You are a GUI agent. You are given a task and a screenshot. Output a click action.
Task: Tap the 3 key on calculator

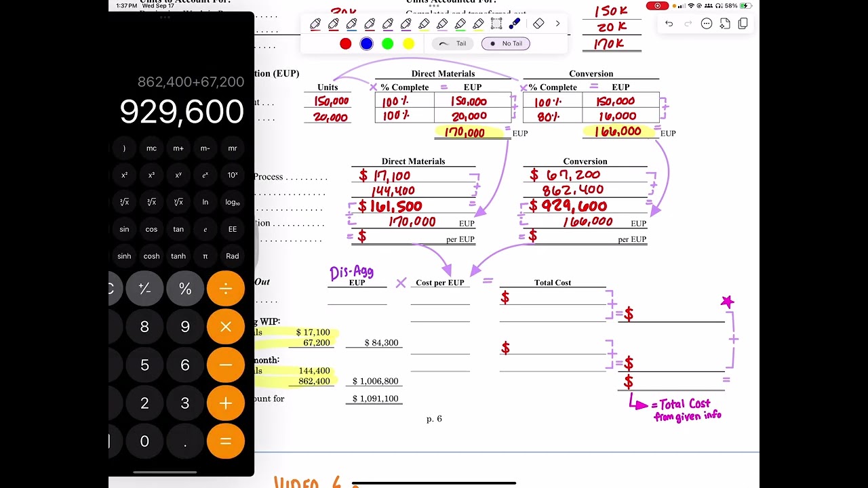185,403
